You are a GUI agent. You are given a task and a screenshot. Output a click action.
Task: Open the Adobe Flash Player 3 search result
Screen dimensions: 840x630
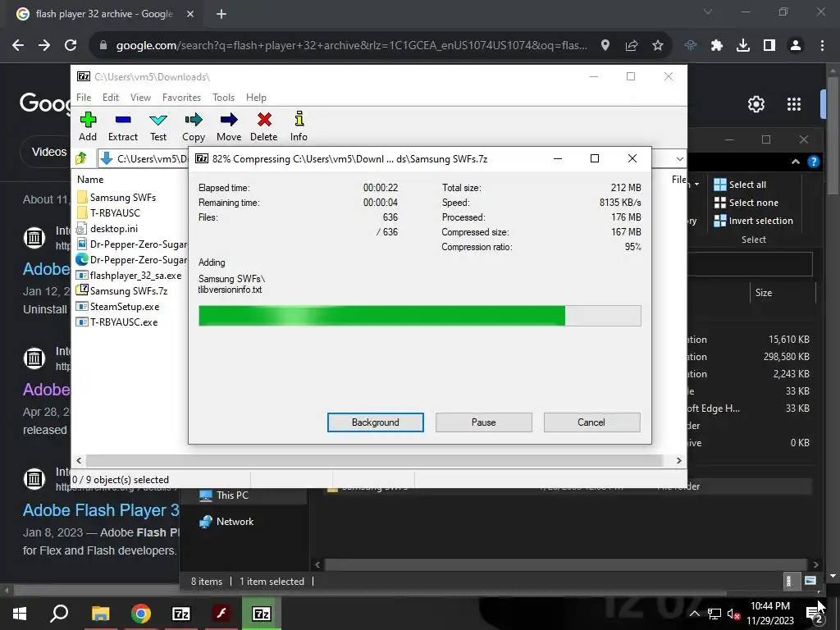coord(101,510)
